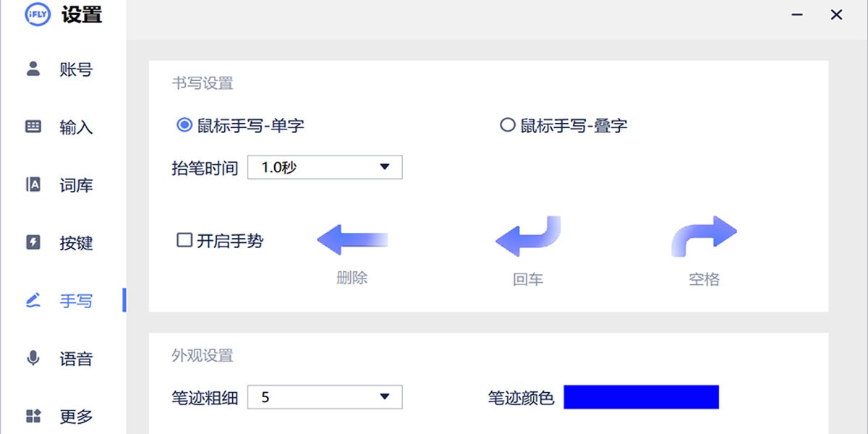The image size is (868, 434).
Task: Minimize the settings window
Action: click(x=798, y=14)
